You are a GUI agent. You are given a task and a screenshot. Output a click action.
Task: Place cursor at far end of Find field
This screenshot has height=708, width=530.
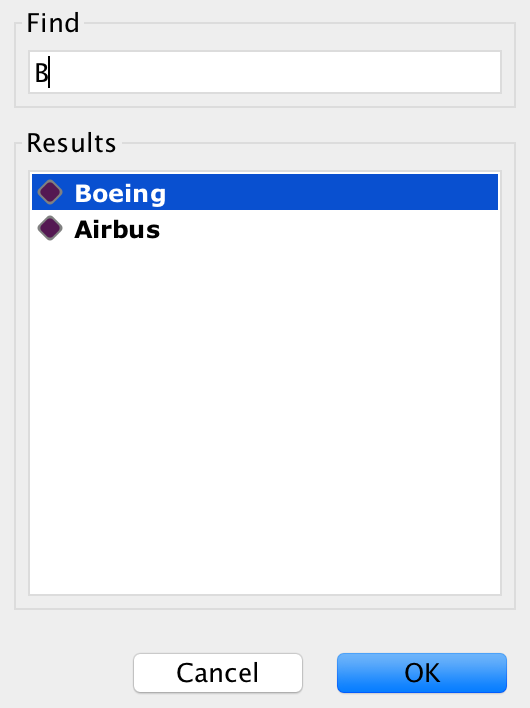(x=494, y=72)
